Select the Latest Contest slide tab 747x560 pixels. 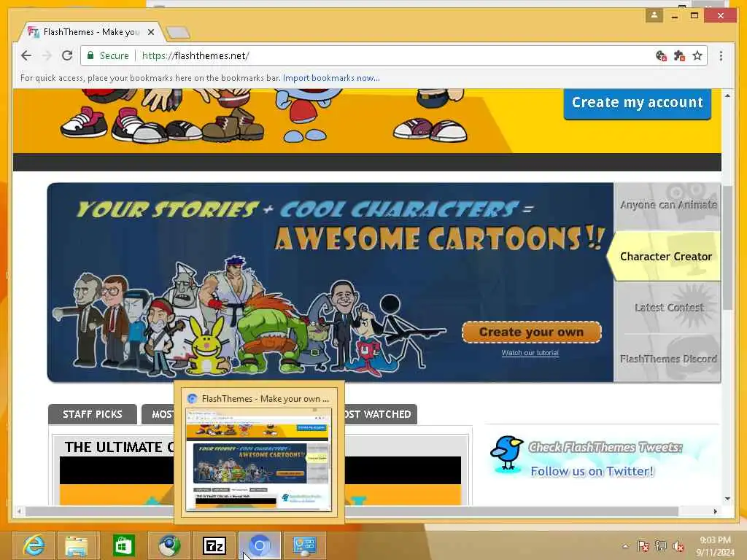667,308
